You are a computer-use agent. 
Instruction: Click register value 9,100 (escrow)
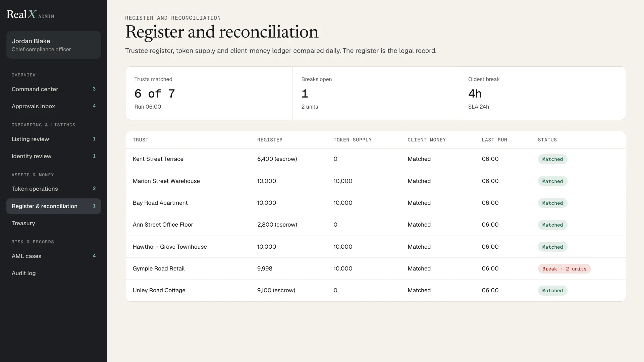pos(276,290)
